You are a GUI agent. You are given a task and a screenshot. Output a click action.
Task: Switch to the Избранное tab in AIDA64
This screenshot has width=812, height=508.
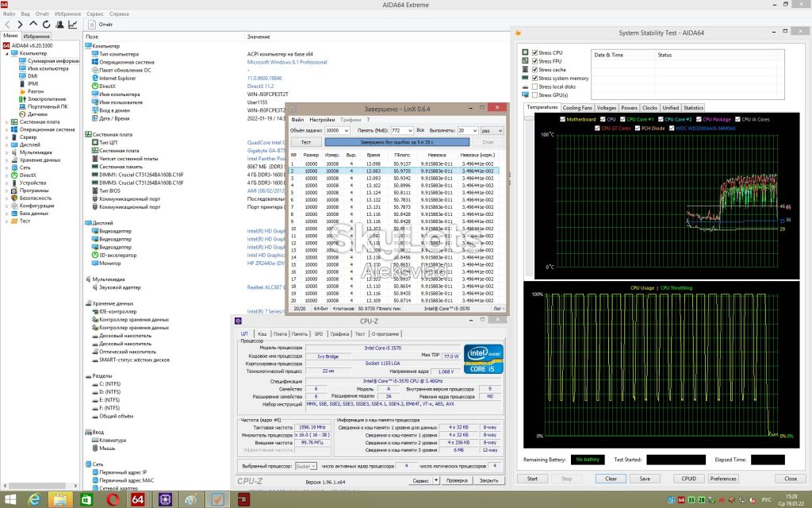(x=36, y=37)
